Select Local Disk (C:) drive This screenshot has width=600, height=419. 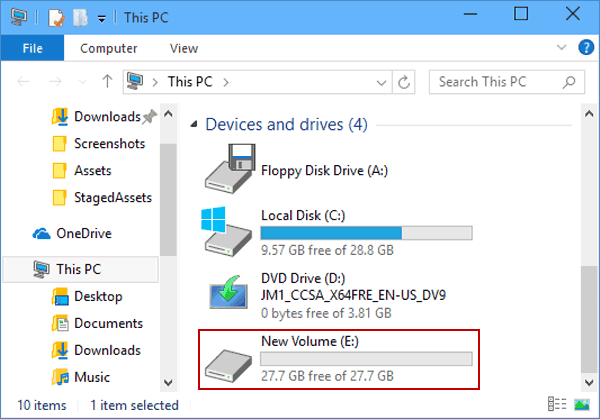point(337,232)
